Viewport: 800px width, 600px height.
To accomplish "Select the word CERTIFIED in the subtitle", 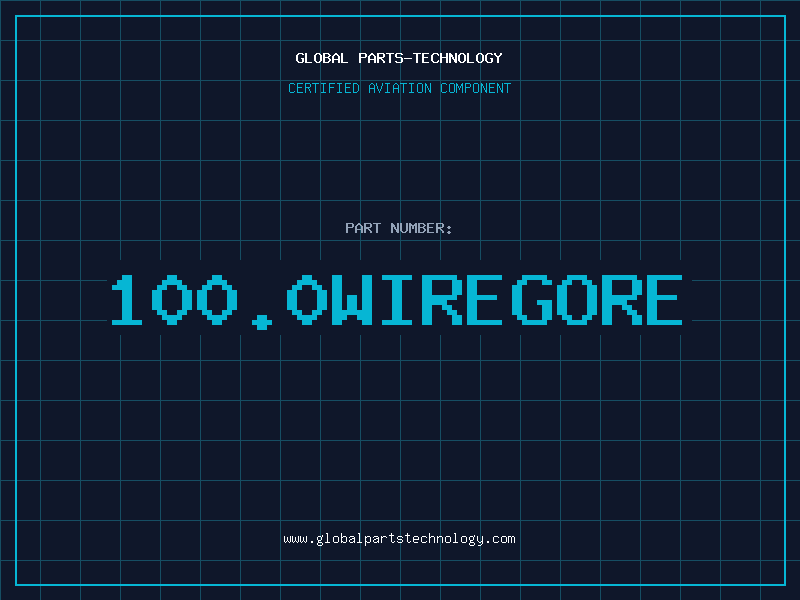I will (324, 88).
